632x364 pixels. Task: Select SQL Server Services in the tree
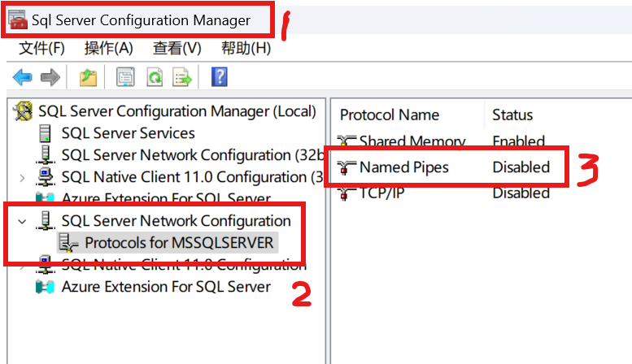coord(129,133)
